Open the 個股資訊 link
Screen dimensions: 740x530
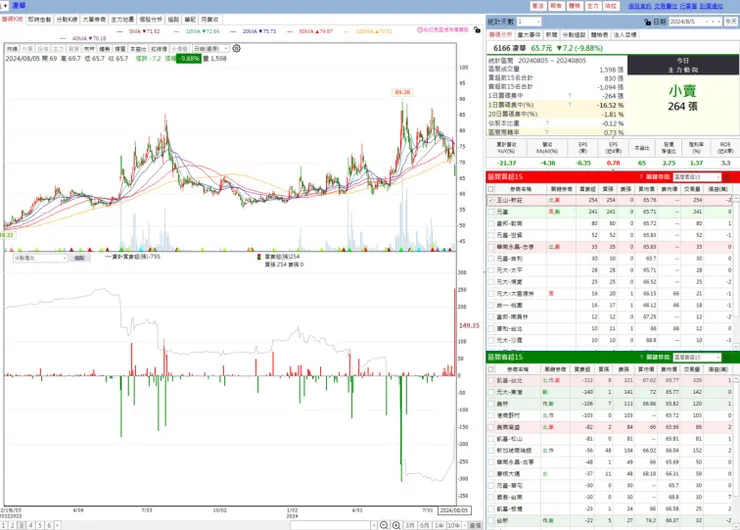point(640,6)
